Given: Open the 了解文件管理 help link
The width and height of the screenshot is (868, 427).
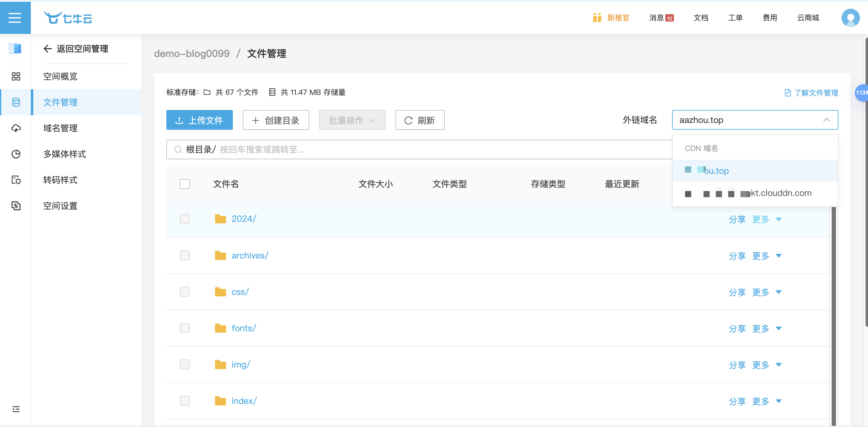Looking at the screenshot, I should point(811,93).
